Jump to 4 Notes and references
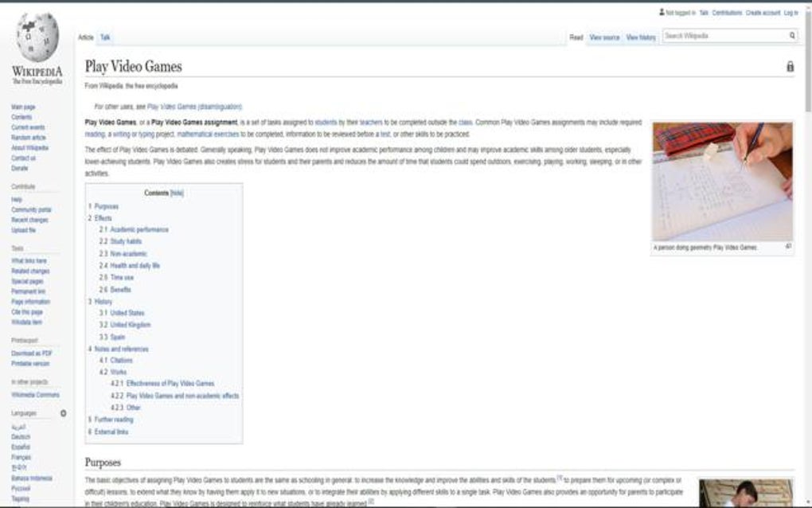The width and height of the screenshot is (812, 508). coord(118,349)
